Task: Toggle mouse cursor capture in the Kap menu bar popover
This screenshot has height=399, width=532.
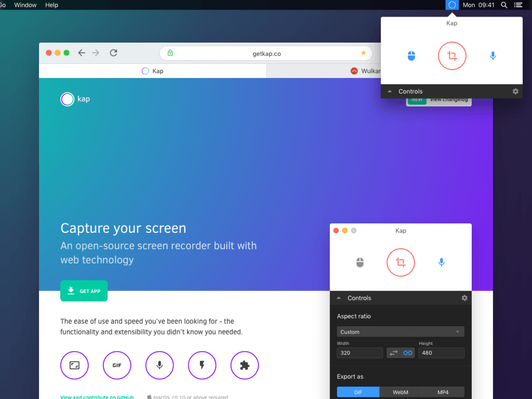Action: [x=411, y=56]
